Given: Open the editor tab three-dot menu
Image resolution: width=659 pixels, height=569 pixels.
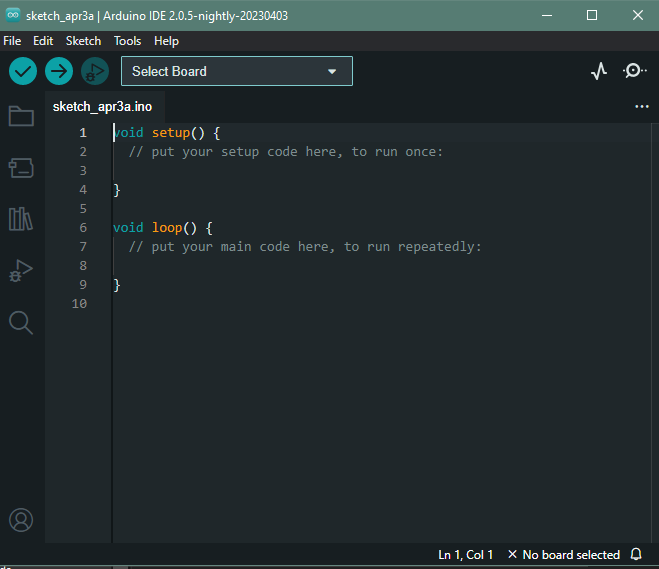Looking at the screenshot, I should click(x=642, y=107).
